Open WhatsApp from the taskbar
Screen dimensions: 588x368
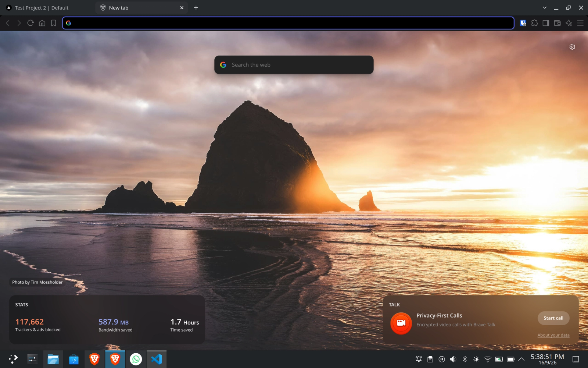(136, 359)
